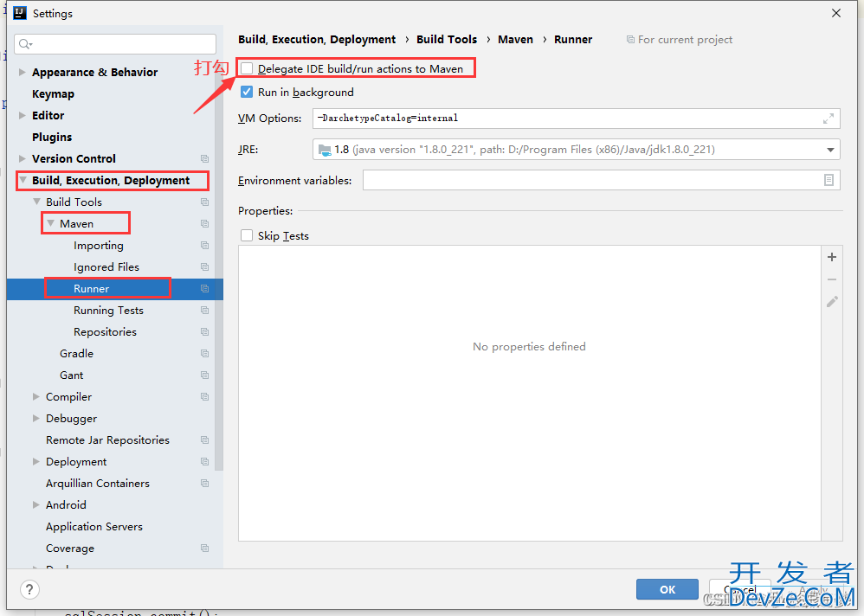Click project-level icon beside Running Tests
Screen dimensions: 864x616
pos(205,310)
